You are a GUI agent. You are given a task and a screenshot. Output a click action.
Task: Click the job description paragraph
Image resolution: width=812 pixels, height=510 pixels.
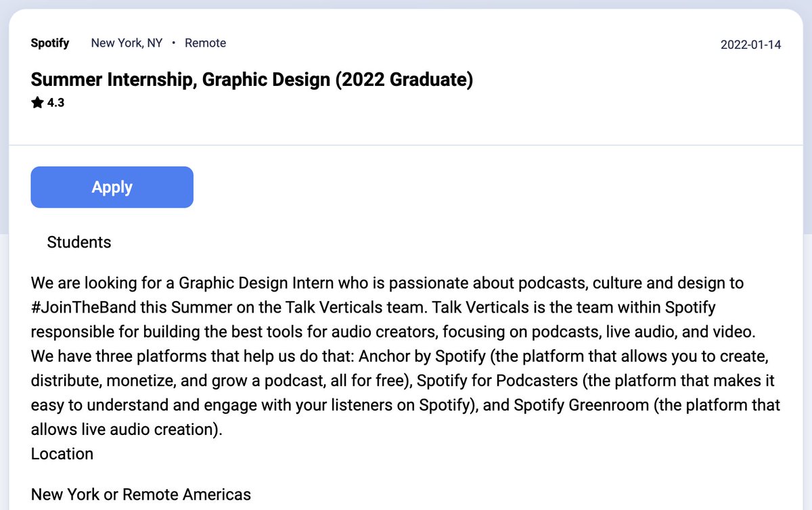[x=406, y=356]
